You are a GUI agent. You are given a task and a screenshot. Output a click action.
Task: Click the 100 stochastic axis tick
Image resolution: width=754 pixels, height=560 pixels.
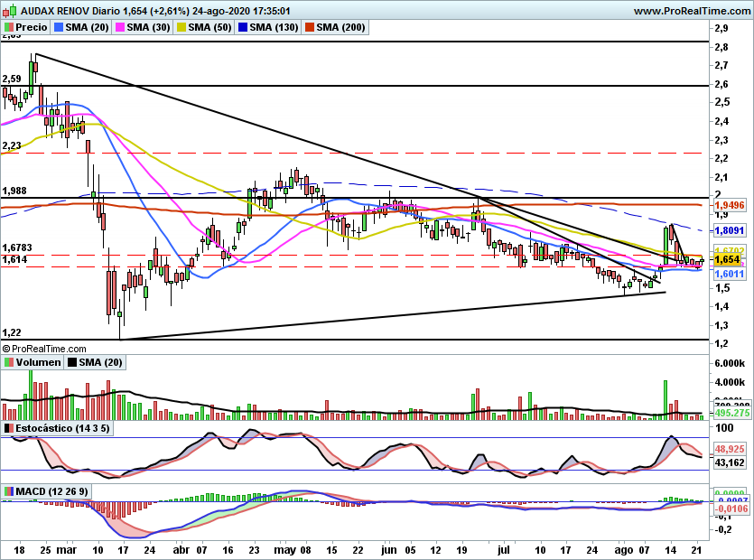coord(724,428)
